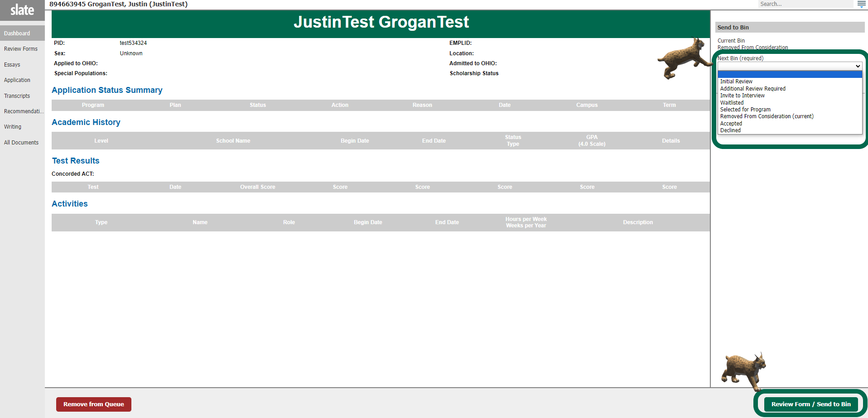Open the Dashboard tab

click(22, 33)
